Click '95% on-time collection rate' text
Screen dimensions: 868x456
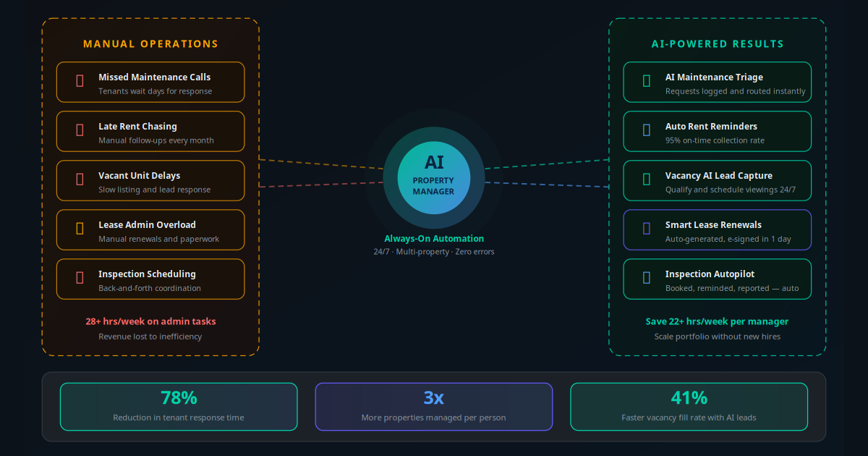715,140
